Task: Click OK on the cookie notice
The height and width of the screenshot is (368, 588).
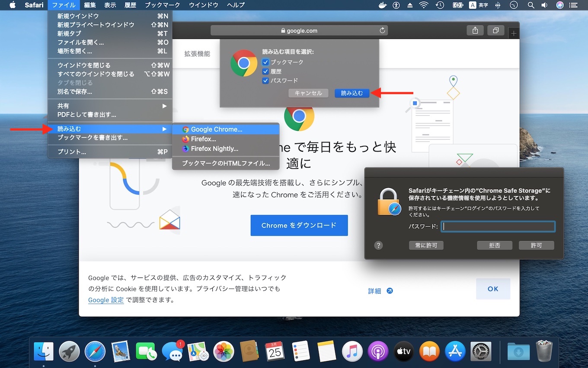Action: pos(493,289)
